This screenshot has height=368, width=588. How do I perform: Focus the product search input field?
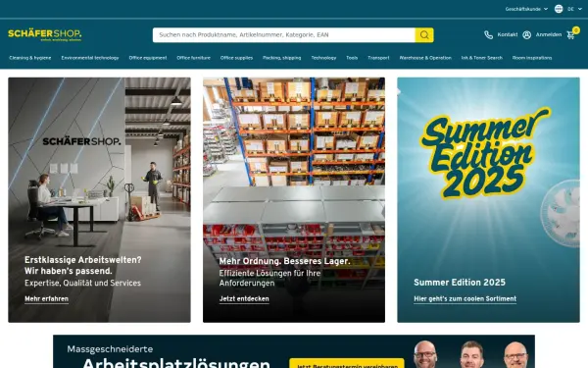pyautogui.click(x=284, y=35)
